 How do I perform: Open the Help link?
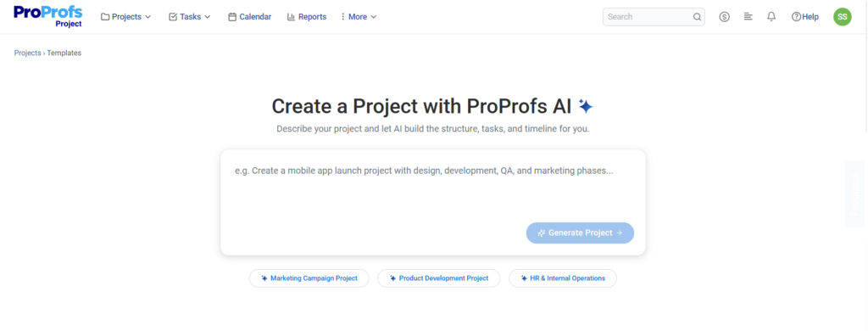pos(805,17)
